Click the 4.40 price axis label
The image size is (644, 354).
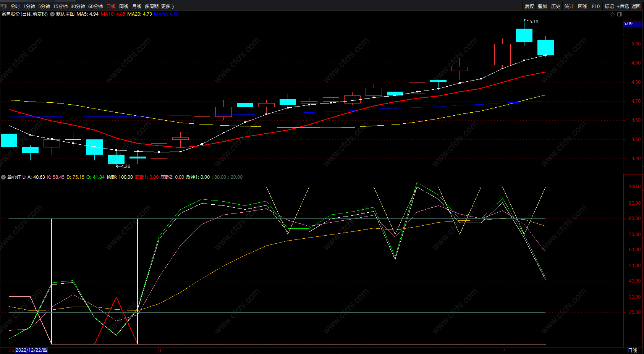pyautogui.click(x=636, y=158)
